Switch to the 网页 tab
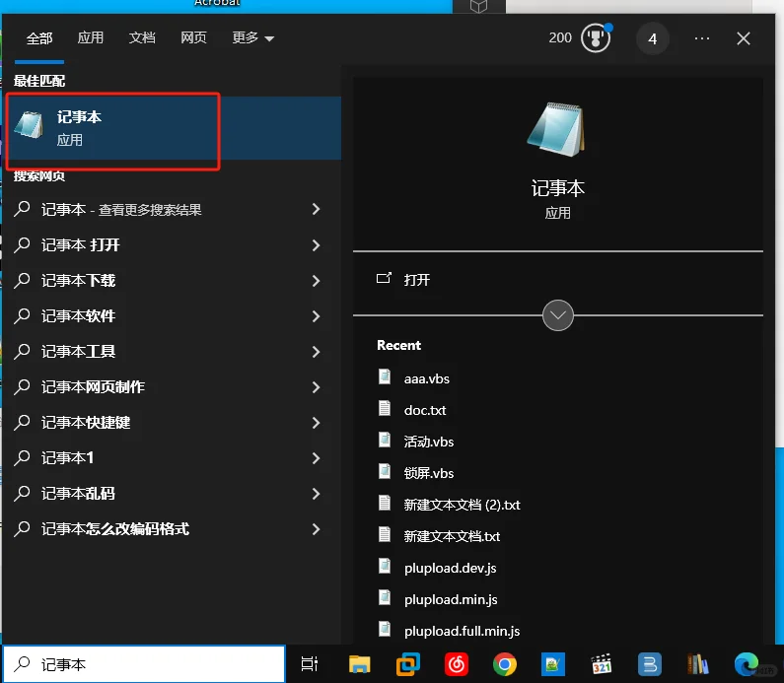This screenshot has width=784, height=683. tap(193, 37)
